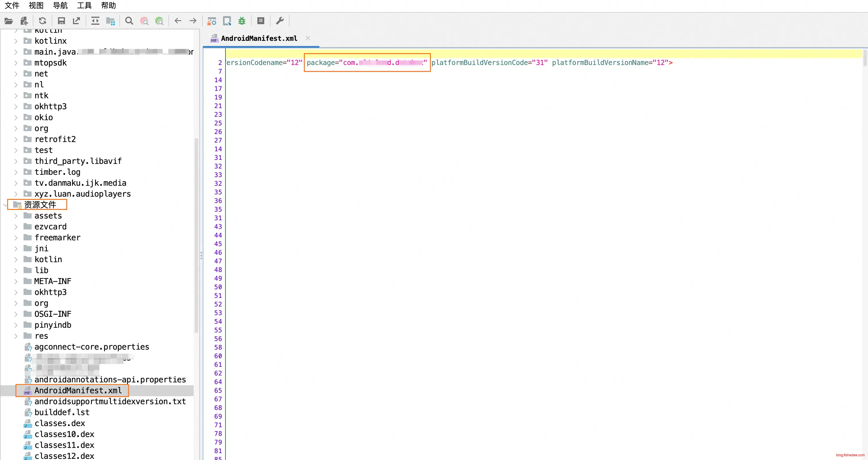Toggle flatten packages view button

111,21
